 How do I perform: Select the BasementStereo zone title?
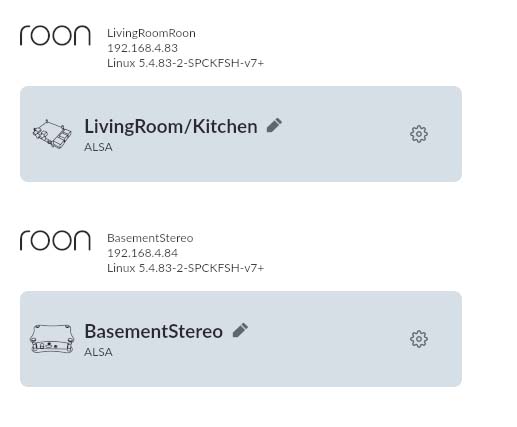[153, 331]
